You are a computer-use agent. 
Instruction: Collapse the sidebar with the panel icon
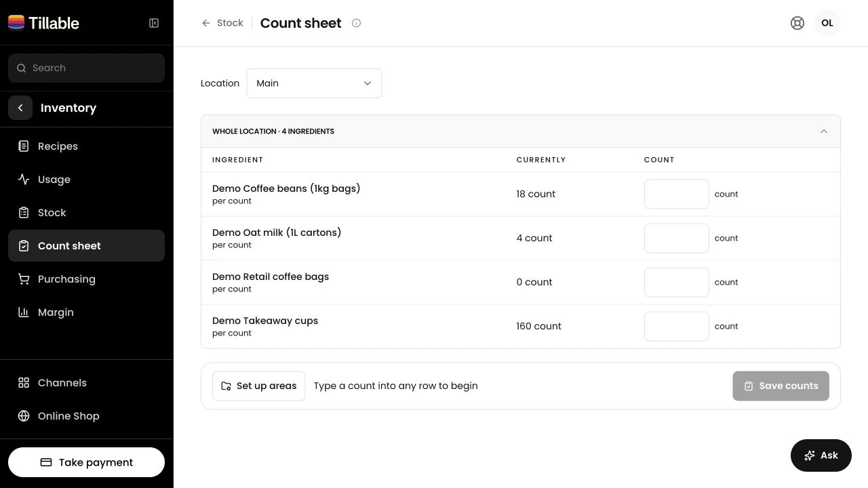154,23
